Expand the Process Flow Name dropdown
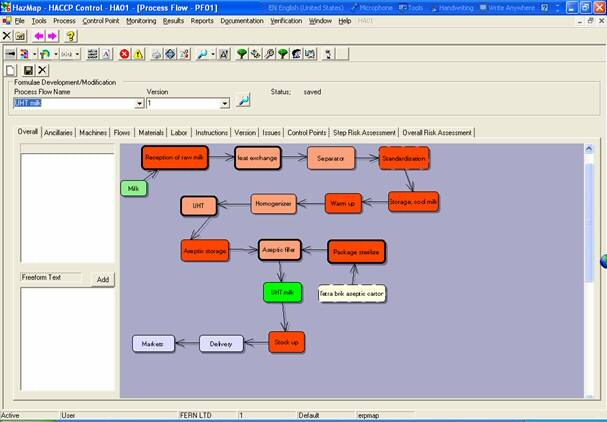The image size is (607, 422). tap(139, 103)
